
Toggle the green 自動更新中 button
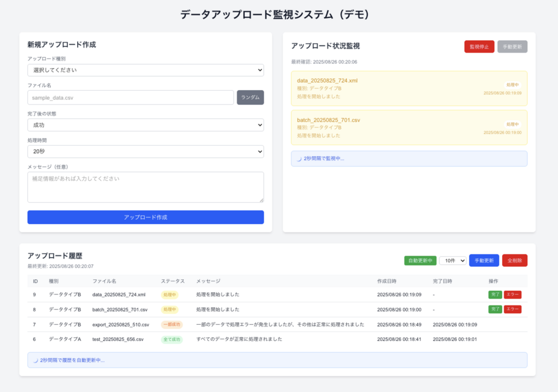coord(420,261)
